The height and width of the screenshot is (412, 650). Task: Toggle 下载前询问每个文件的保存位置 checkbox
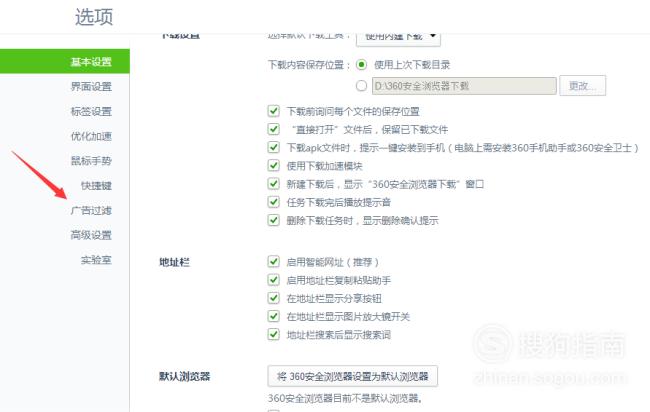coord(274,111)
